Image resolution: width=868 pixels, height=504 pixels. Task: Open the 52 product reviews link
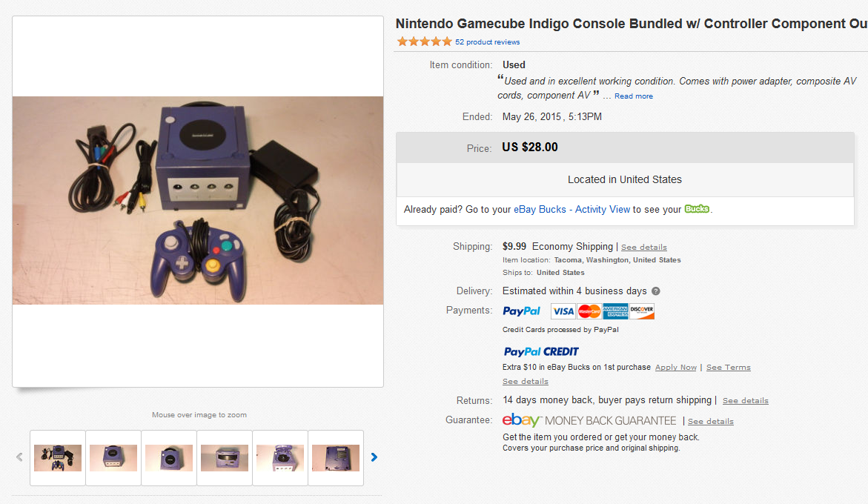[487, 42]
